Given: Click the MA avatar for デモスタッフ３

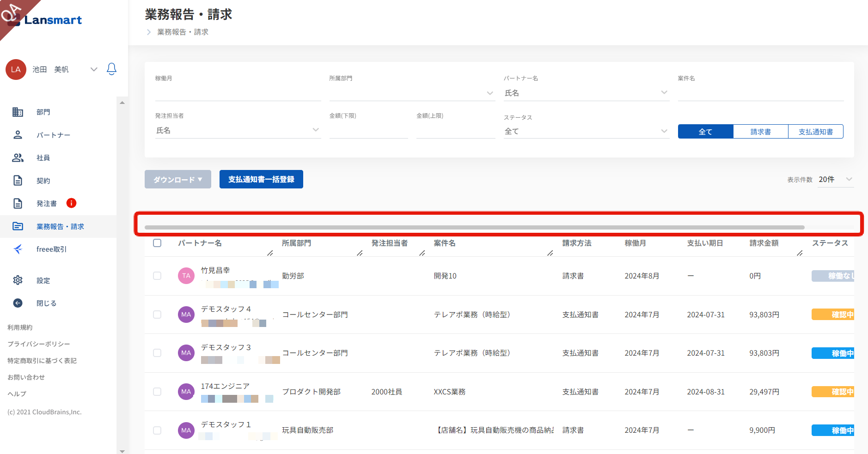Looking at the screenshot, I should pyautogui.click(x=186, y=353).
